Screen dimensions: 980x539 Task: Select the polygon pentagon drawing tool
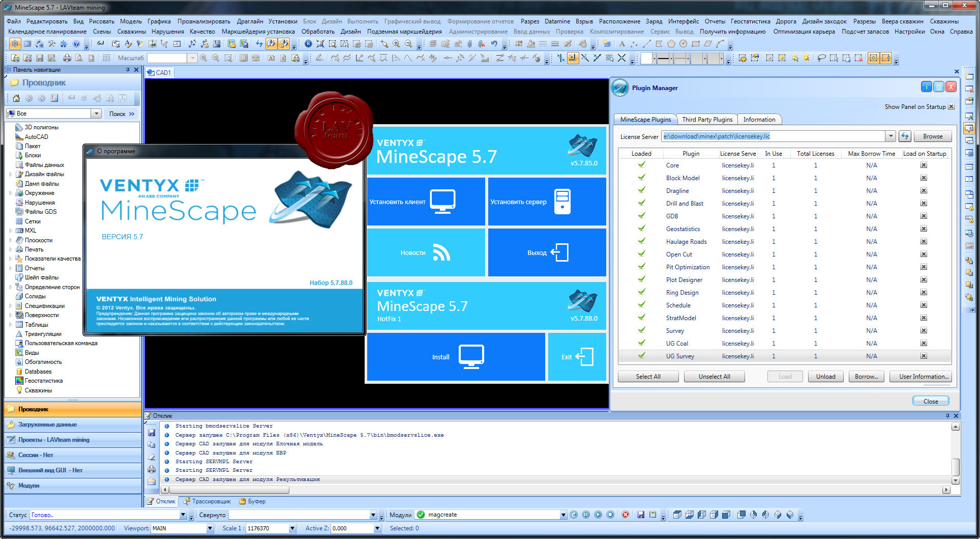pos(671,44)
